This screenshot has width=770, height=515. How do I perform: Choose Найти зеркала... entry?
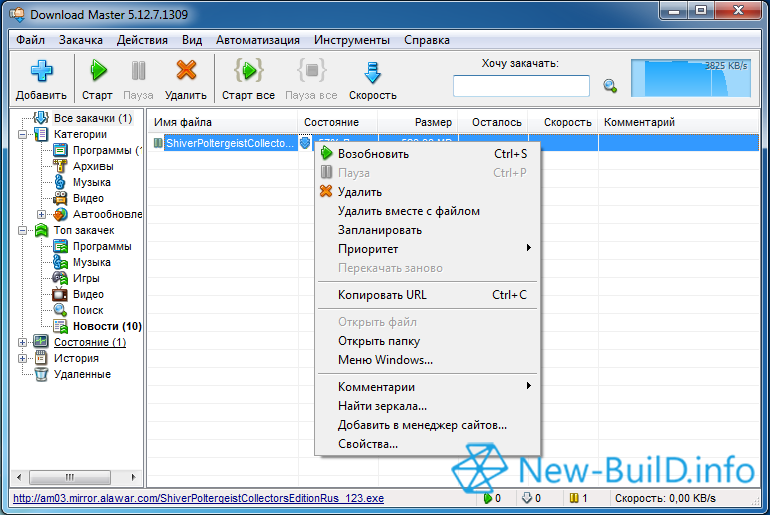click(x=427, y=406)
